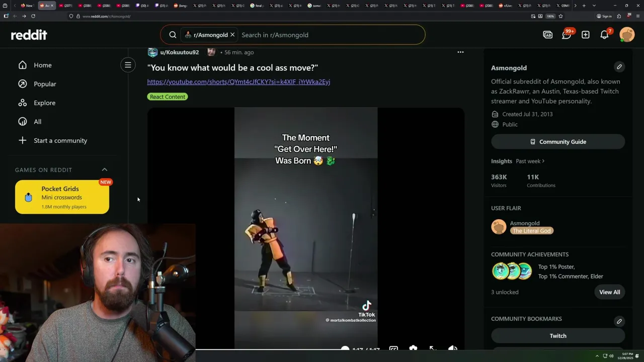Collapse the Games on Reddit section
The image size is (644, 362).
[x=105, y=169]
